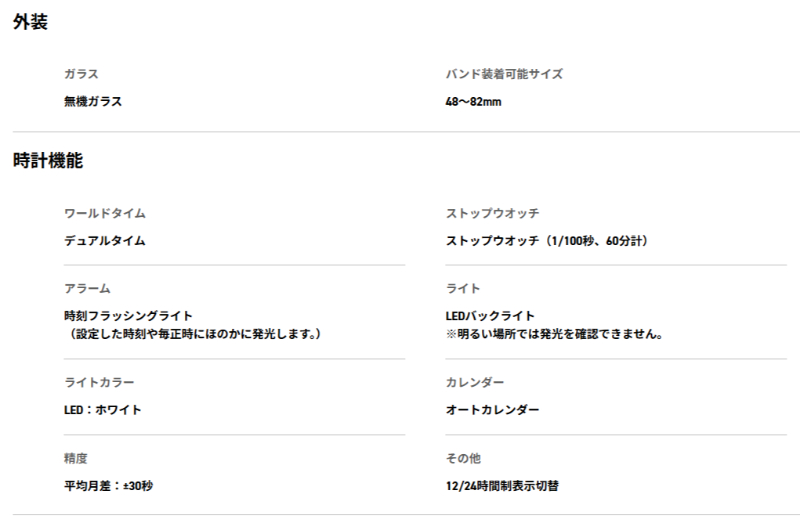
Task: Select the 48〜82mm band size value
Action: (x=473, y=101)
